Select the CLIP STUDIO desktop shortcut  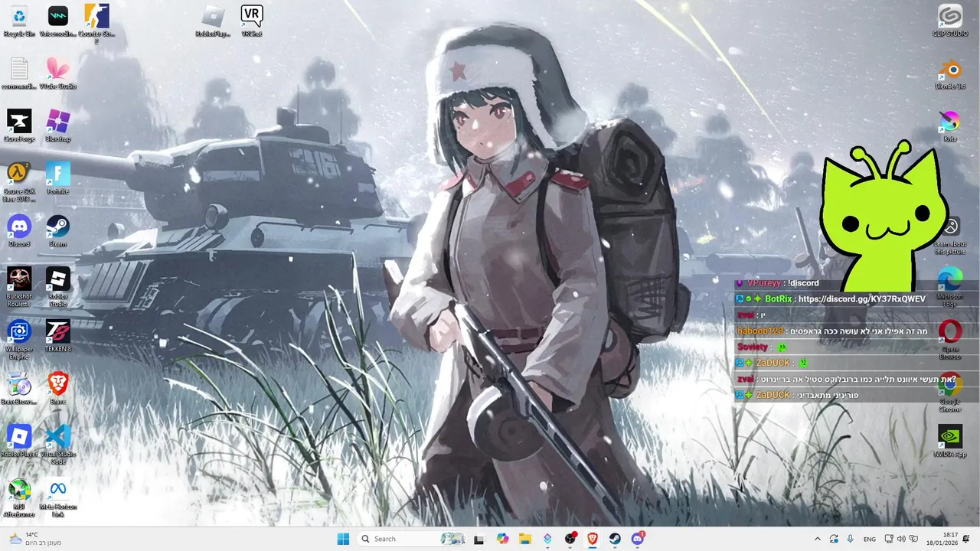[950, 21]
